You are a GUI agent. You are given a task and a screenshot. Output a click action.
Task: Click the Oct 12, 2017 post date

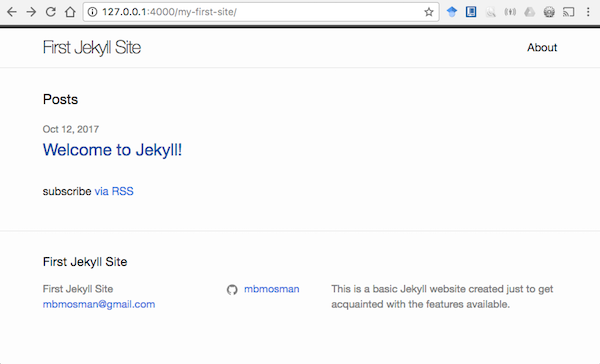tap(71, 129)
